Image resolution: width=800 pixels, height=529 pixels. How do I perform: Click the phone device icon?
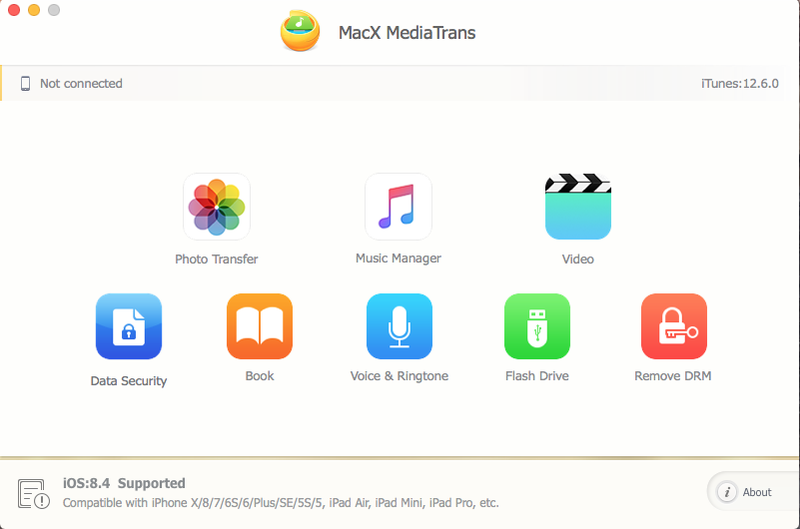point(25,84)
